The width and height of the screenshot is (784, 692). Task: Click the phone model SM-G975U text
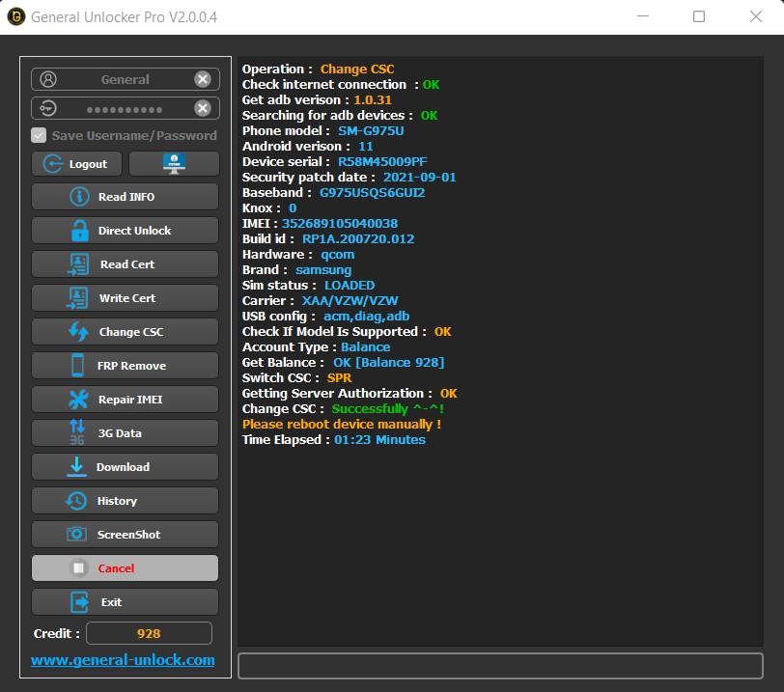coord(371,131)
